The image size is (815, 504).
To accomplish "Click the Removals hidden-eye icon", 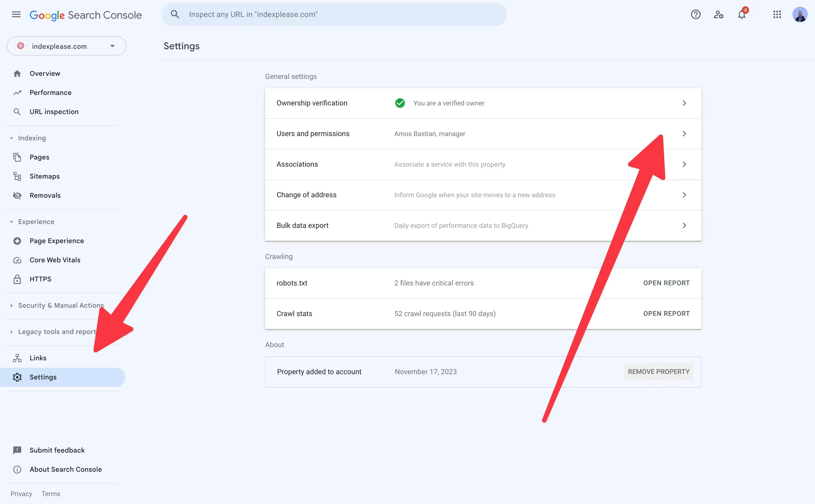I will [x=17, y=195].
